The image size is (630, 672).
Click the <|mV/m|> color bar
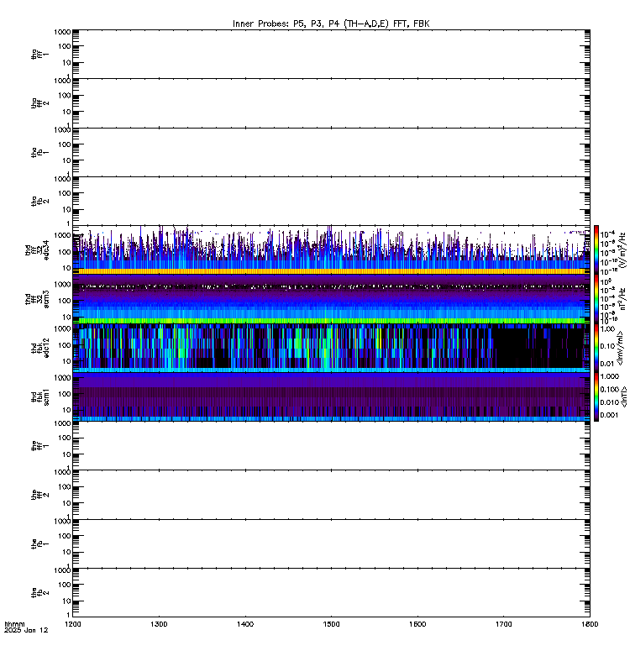click(596, 348)
